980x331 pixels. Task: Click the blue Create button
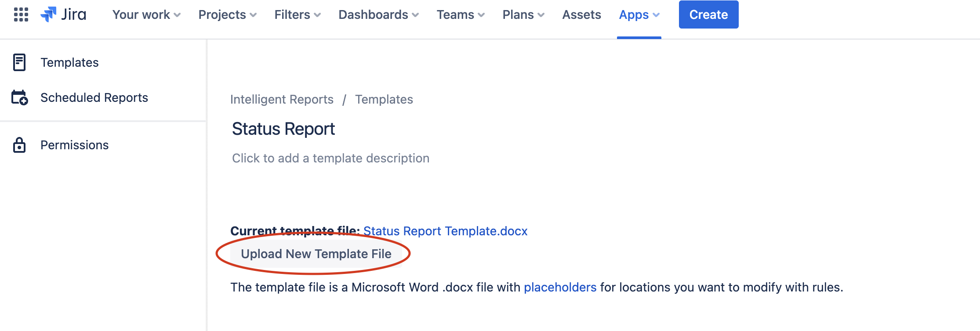click(x=708, y=14)
